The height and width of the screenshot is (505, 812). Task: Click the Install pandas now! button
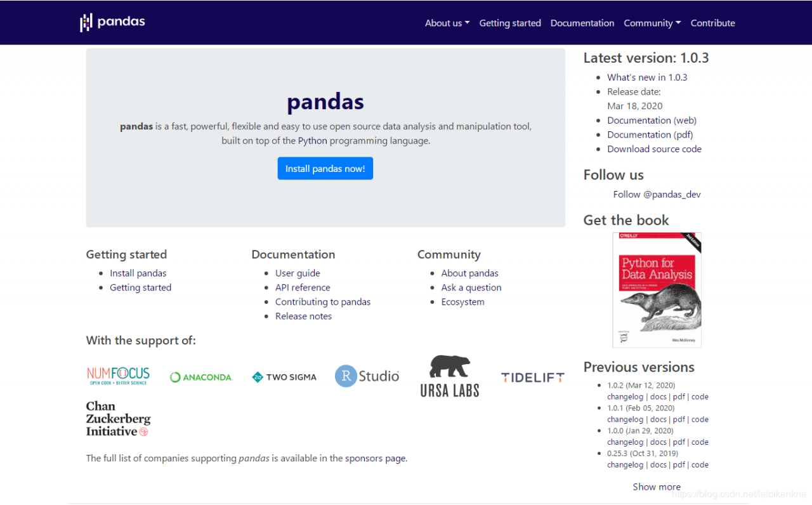click(325, 168)
